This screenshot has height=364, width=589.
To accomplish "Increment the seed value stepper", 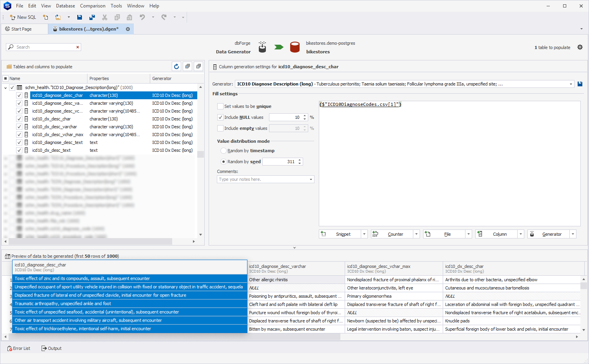I will tap(300, 160).
